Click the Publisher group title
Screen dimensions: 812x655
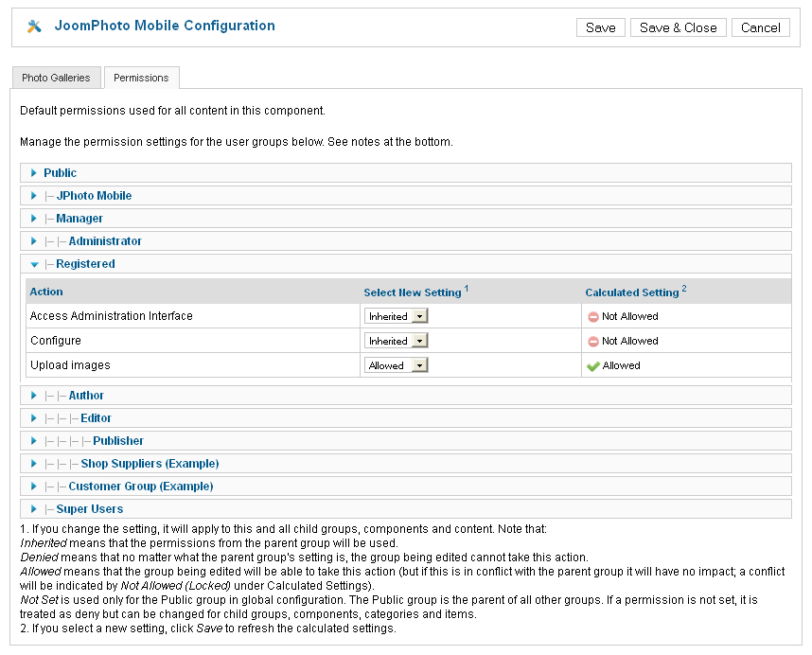[118, 441]
